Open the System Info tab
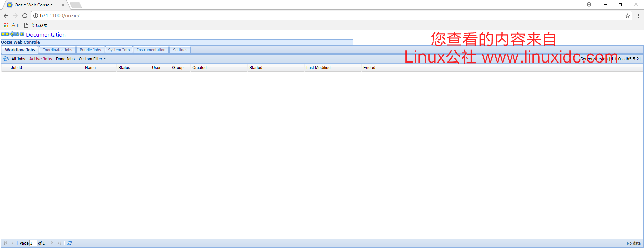The height and width of the screenshot is (249, 644). 119,50
